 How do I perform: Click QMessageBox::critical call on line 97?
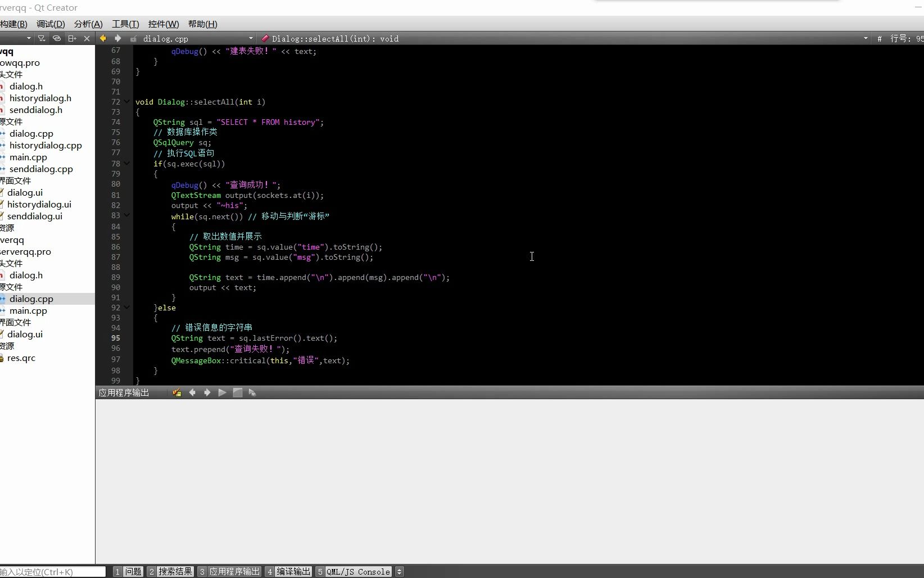pos(260,360)
